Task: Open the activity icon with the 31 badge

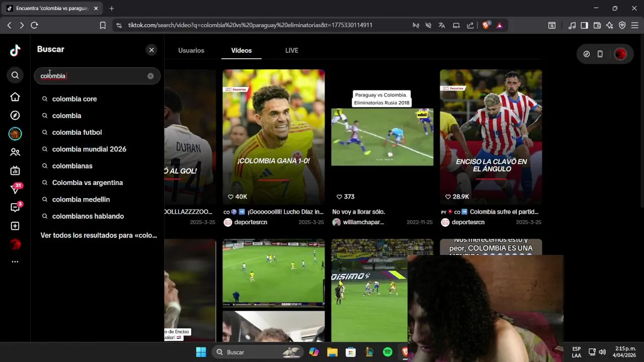Action: coord(15,189)
